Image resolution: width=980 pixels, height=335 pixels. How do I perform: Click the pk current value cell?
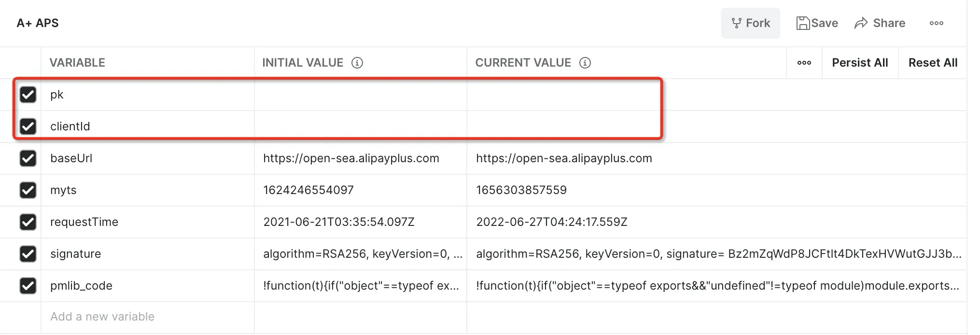coord(562,95)
